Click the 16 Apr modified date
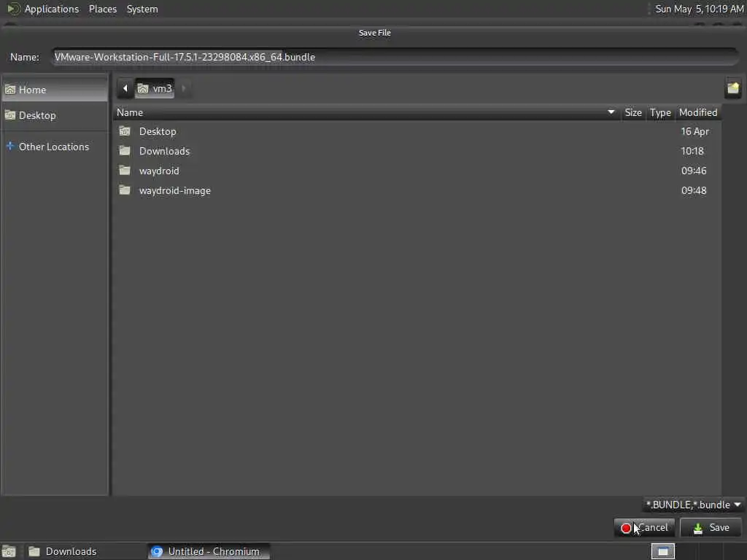The height and width of the screenshot is (560, 747). (694, 131)
